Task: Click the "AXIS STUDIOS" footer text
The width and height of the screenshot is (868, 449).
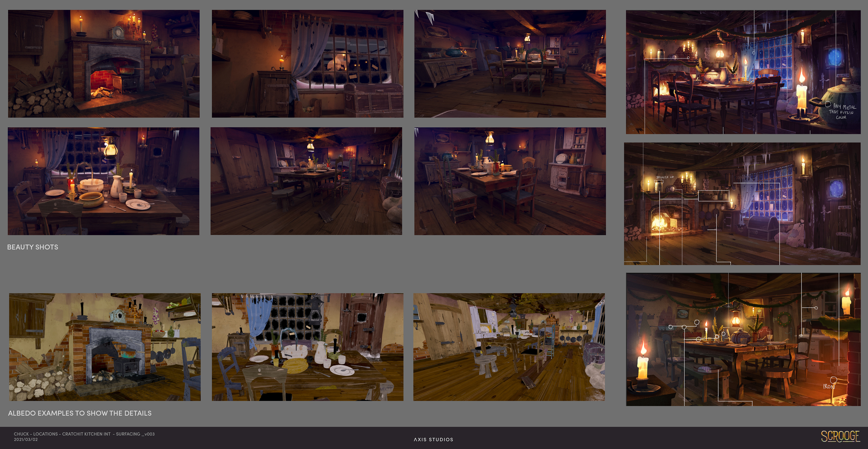Action: click(434, 440)
